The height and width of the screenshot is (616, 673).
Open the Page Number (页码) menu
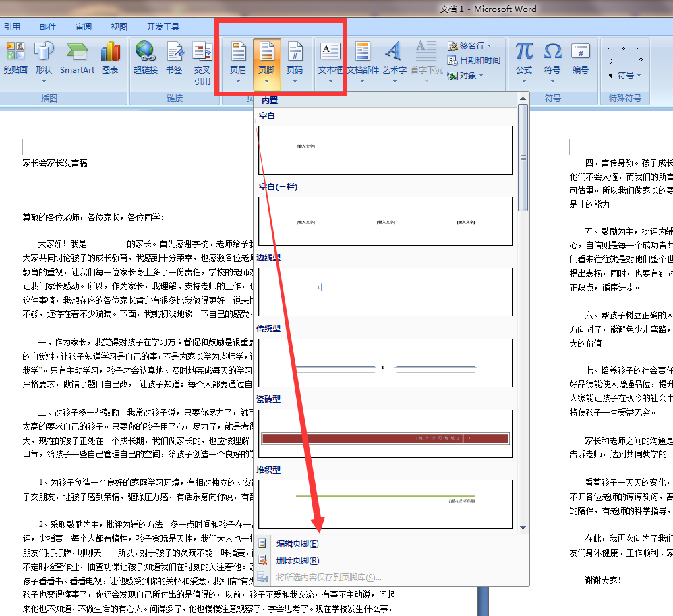pos(295,63)
